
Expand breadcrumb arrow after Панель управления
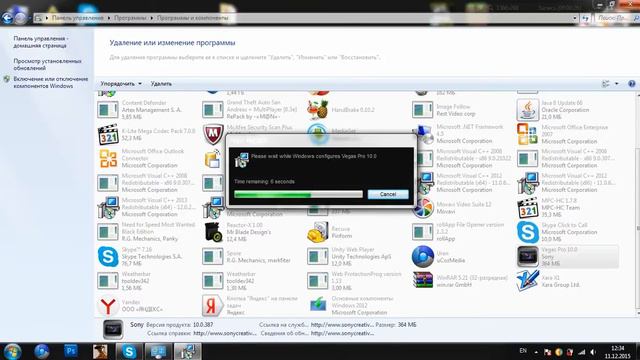109,18
